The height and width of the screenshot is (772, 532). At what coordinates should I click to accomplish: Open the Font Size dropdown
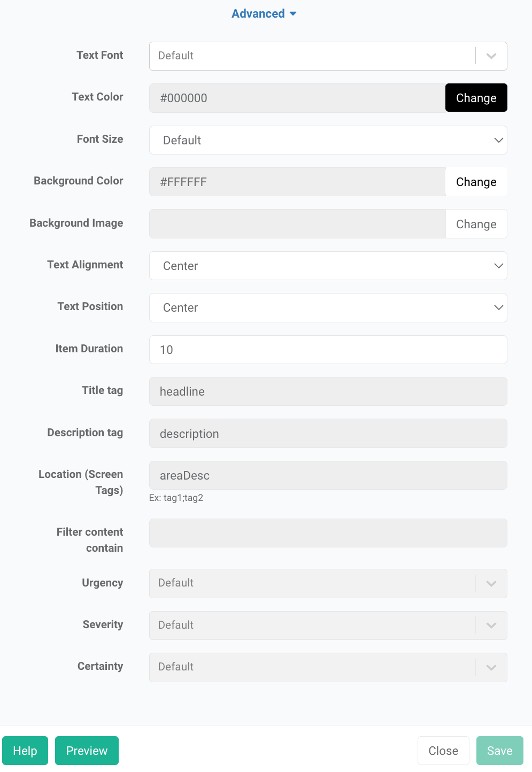tap(328, 140)
